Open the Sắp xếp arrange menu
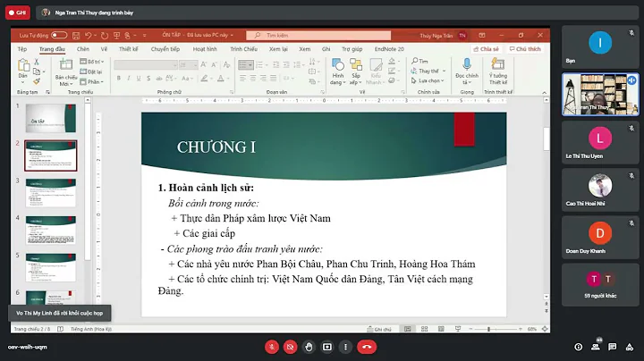 click(356, 71)
